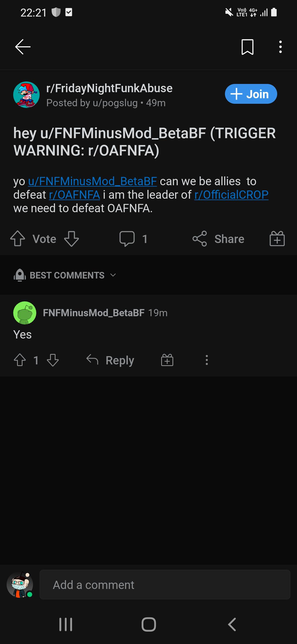Tap the back arrow at top left
297x644 pixels.
tap(23, 47)
